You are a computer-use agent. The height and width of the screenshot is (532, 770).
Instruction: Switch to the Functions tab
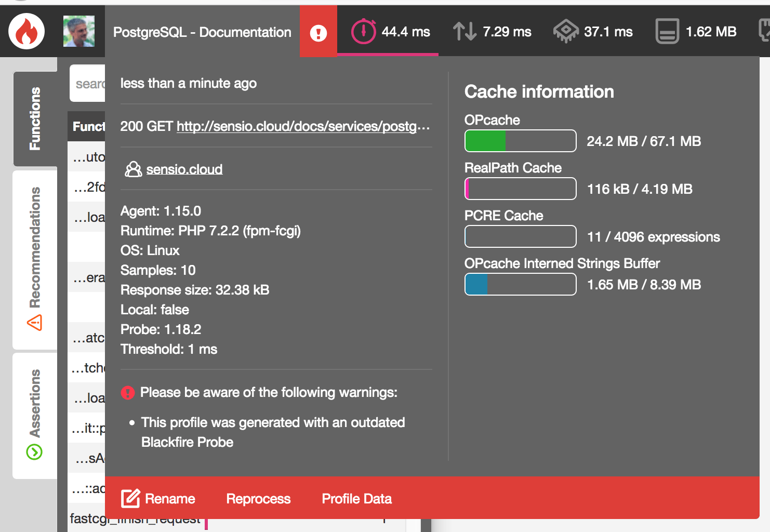point(35,118)
